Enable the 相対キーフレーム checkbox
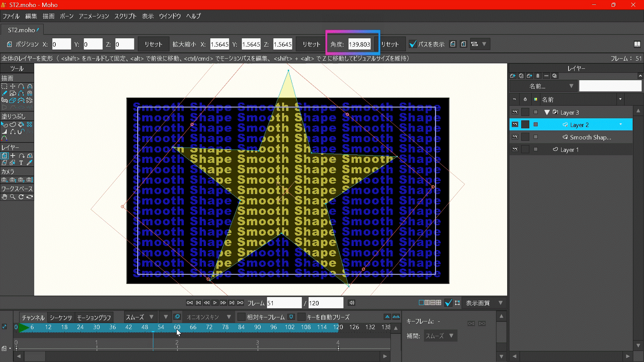Image resolution: width=644 pixels, height=362 pixels. (241, 317)
